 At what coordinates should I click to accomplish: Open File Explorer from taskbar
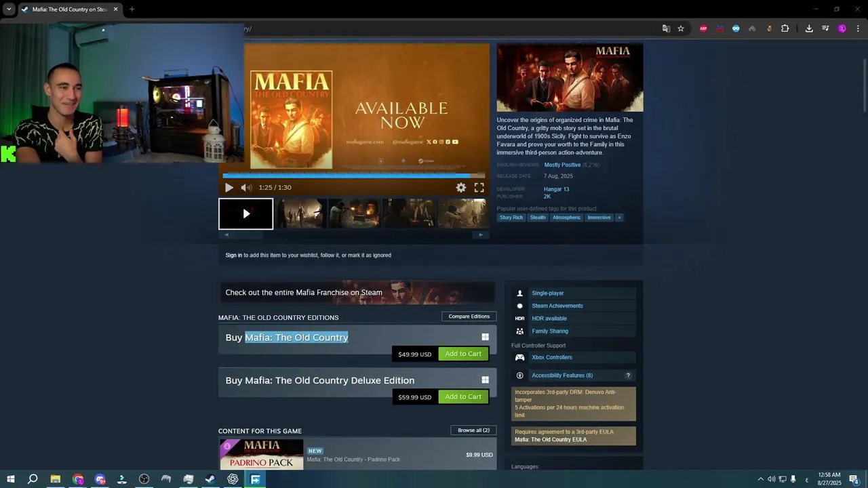tap(56, 479)
